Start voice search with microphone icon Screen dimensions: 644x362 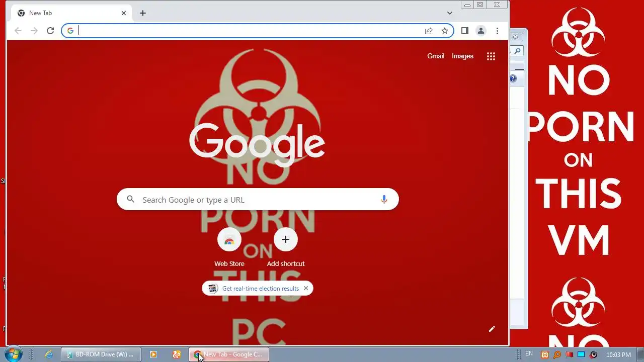point(384,200)
